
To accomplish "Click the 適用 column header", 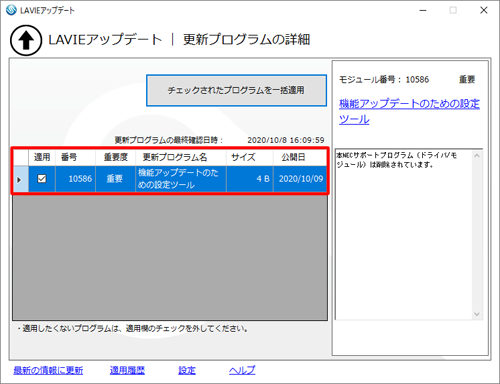I will [42, 157].
